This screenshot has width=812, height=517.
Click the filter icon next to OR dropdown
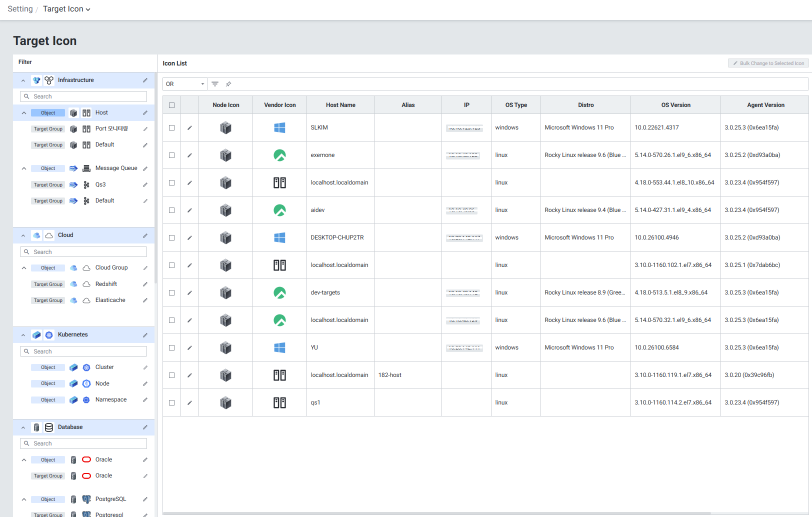coord(215,84)
